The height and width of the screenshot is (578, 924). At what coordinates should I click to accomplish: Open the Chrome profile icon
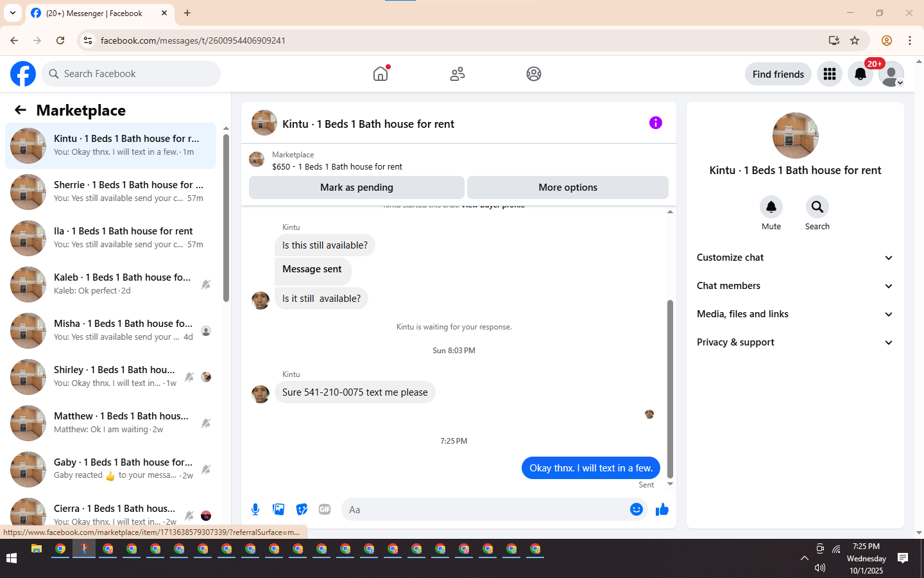pyautogui.click(x=887, y=40)
